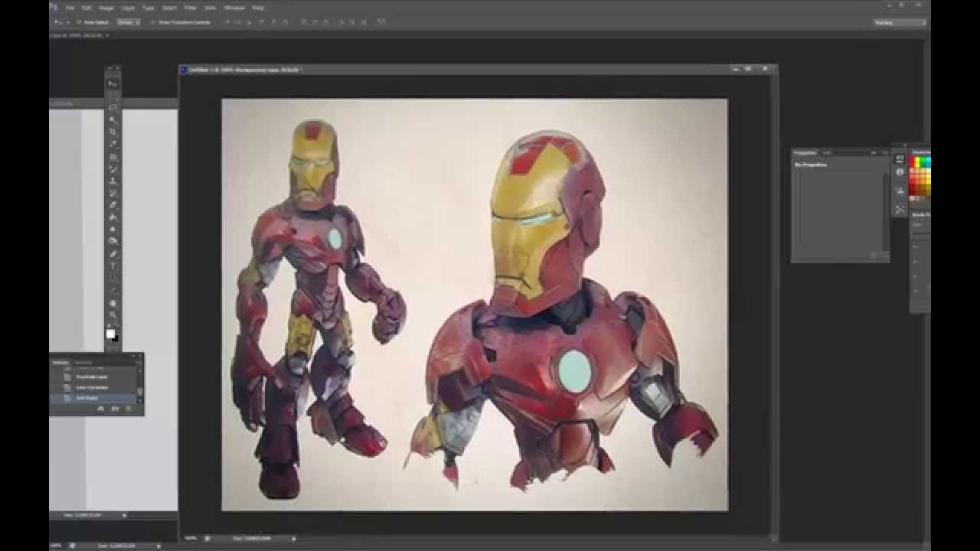
Task: Select the Move tool in the toolbox
Action: (113, 83)
